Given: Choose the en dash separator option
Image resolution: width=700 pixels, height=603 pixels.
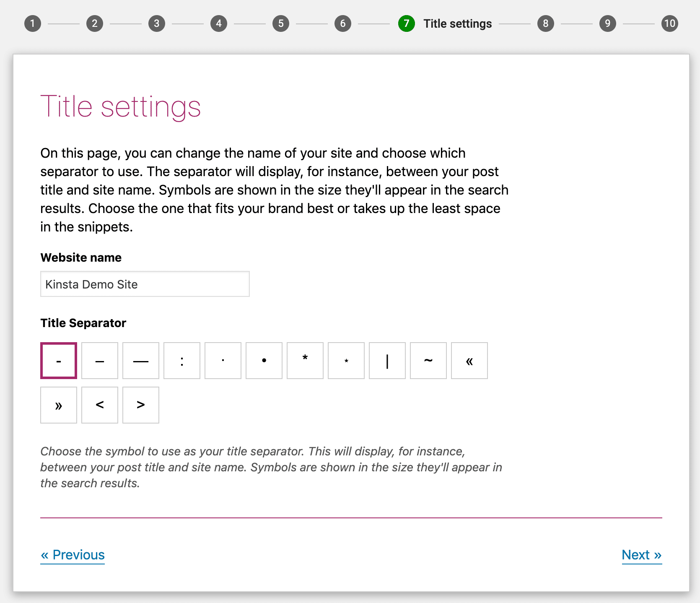Looking at the screenshot, I should click(100, 361).
